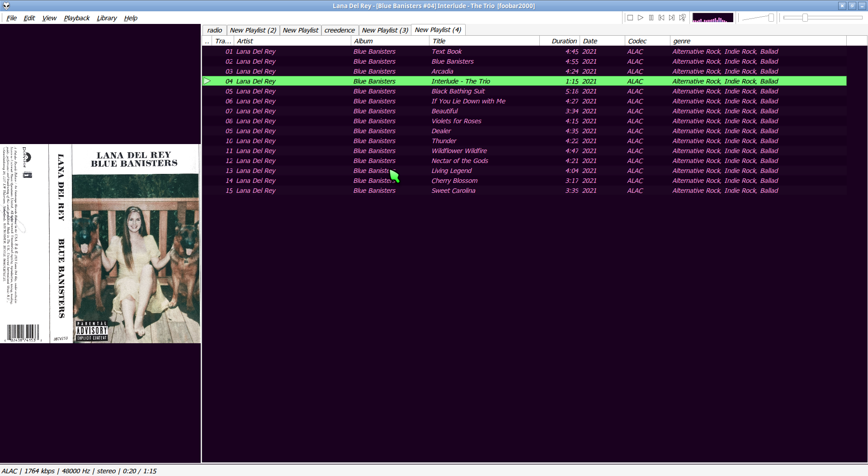Sort by the Artist column header
Viewport: 868px width, 476px height.
click(x=292, y=41)
